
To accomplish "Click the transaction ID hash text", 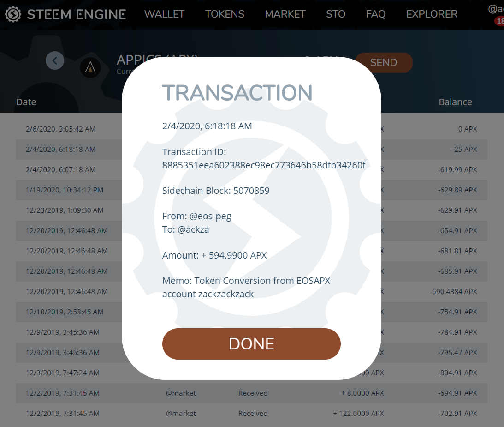I will point(264,165).
